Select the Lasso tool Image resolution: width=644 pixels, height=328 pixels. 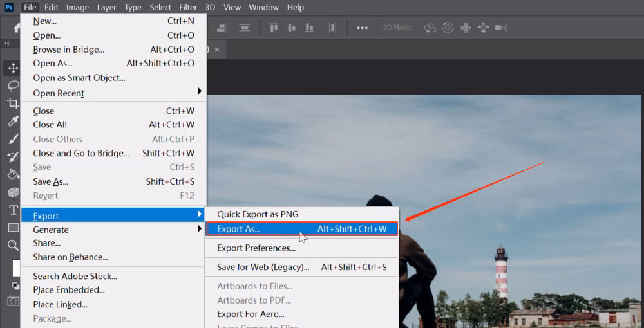pyautogui.click(x=13, y=86)
